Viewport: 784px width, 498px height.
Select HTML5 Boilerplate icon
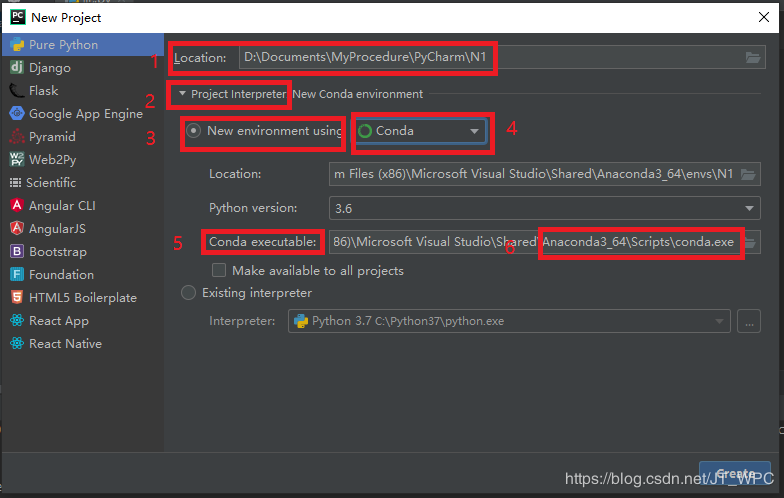click(17, 298)
